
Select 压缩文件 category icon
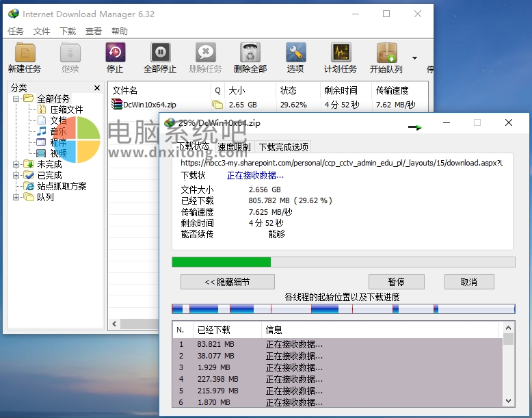pyautogui.click(x=42, y=109)
